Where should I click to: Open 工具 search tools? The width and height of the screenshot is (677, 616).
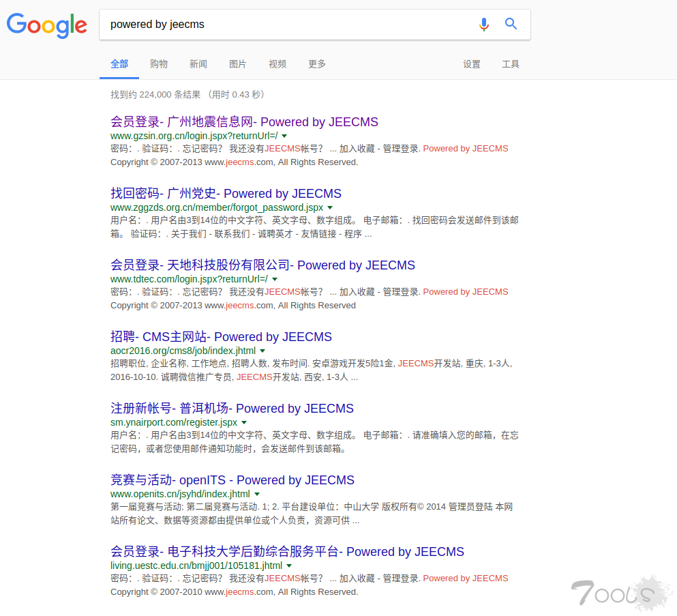tap(511, 64)
